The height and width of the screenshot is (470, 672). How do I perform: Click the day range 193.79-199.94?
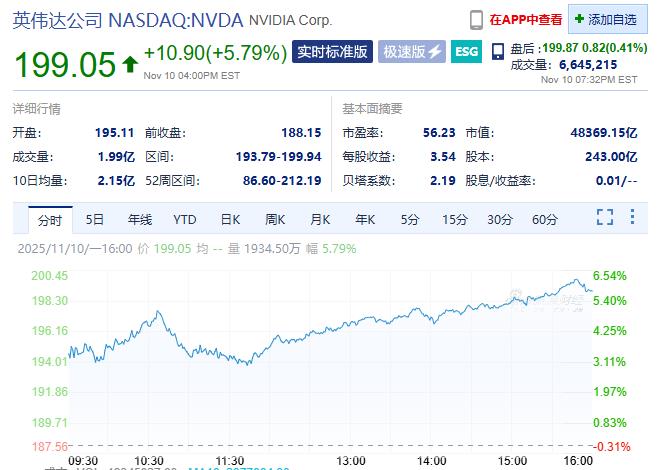coord(279,157)
